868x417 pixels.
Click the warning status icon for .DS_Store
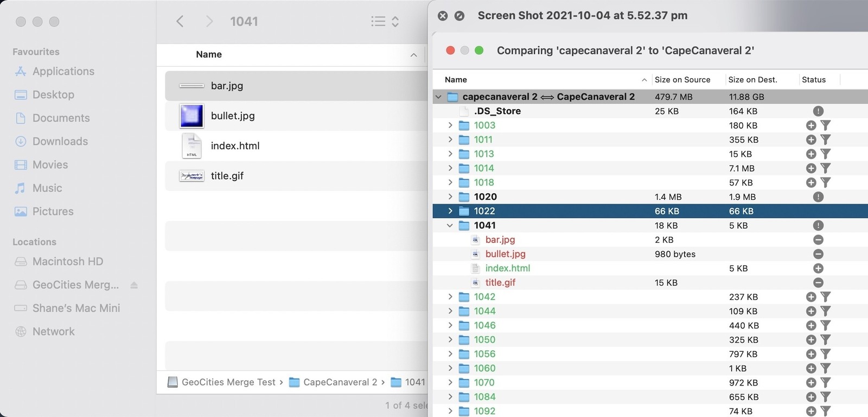(x=818, y=111)
